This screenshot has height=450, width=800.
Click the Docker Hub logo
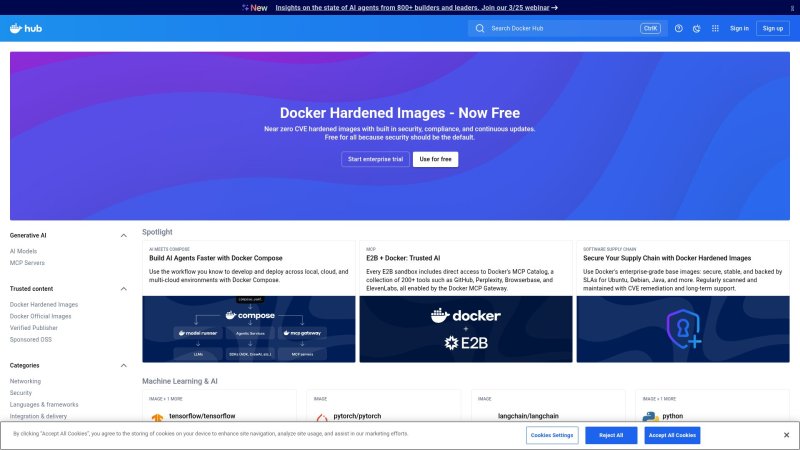click(x=26, y=28)
